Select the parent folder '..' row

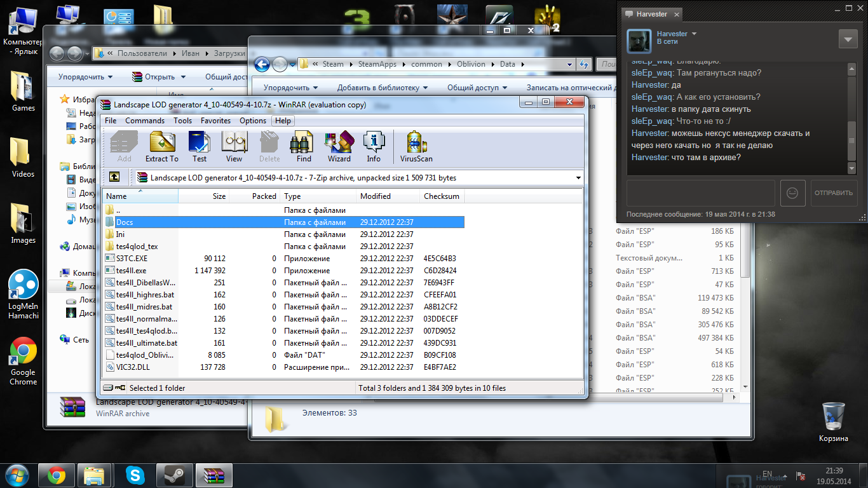(x=283, y=210)
